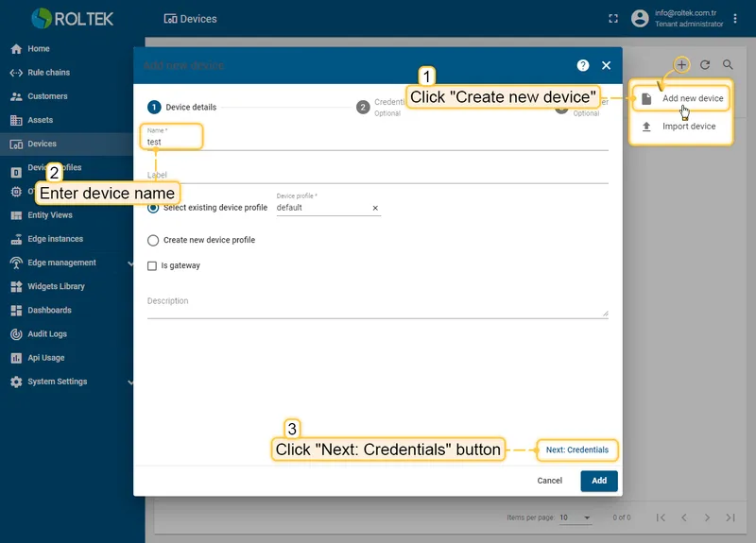This screenshot has height=543, width=756.
Task: Open items per page dropdown
Action: coord(576,518)
